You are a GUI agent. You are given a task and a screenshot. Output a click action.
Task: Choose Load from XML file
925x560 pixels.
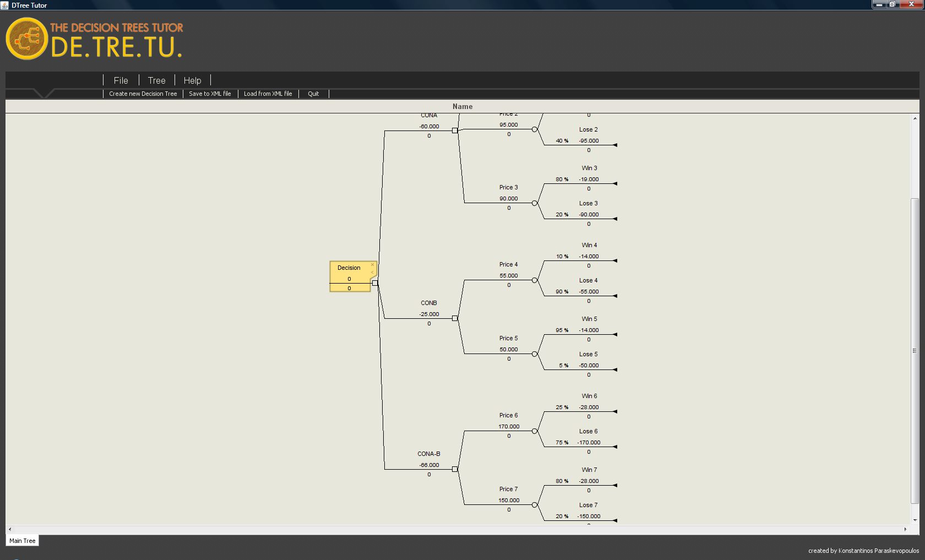(268, 94)
